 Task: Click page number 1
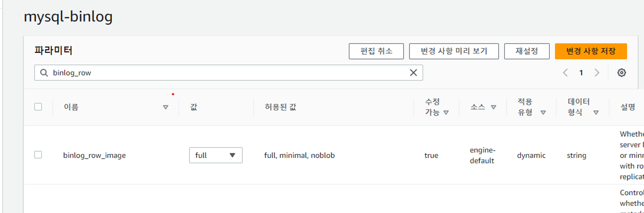[x=581, y=73]
